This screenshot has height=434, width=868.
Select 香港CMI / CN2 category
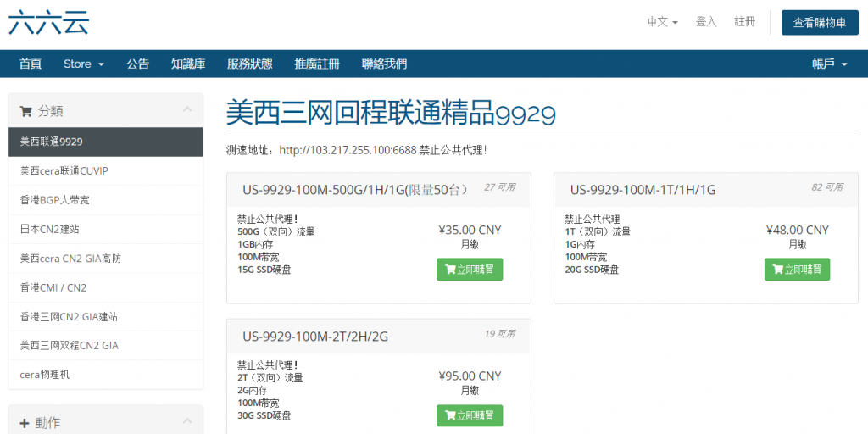point(106,287)
